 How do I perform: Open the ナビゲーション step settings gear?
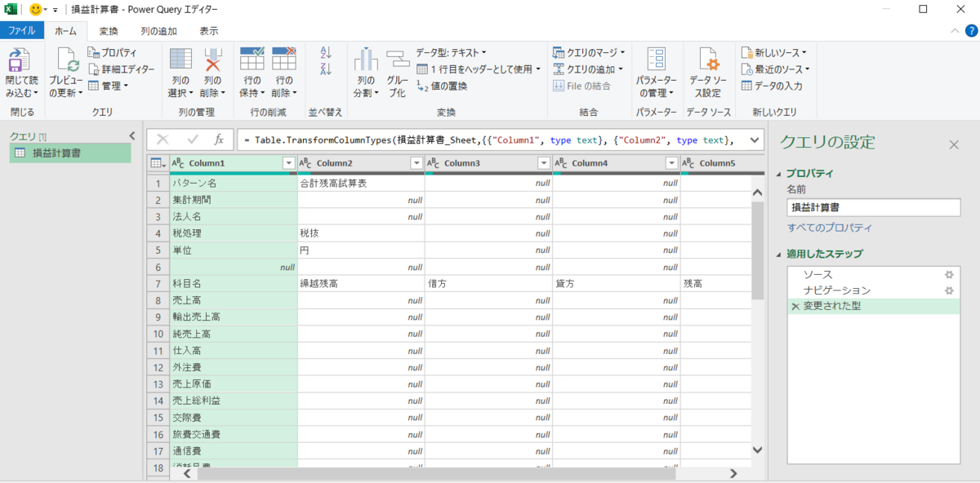tap(949, 290)
